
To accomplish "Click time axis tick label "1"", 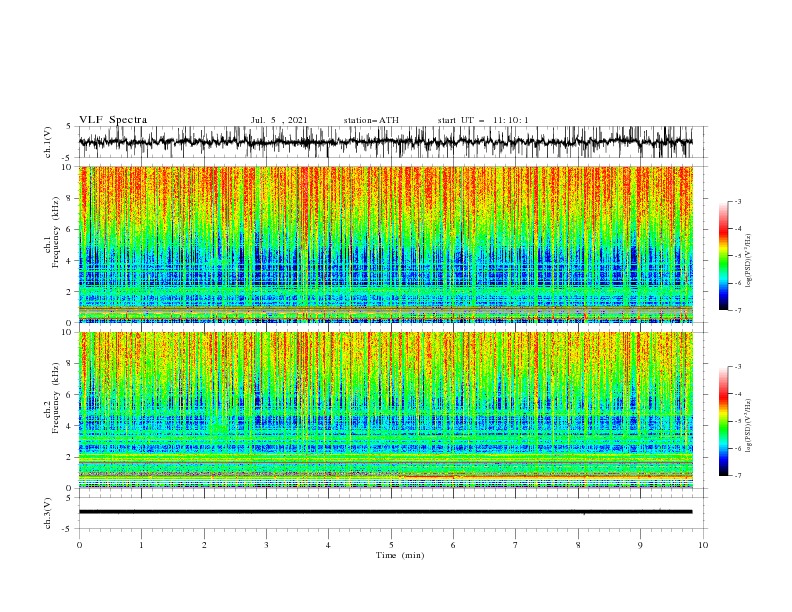I will click(x=141, y=545).
